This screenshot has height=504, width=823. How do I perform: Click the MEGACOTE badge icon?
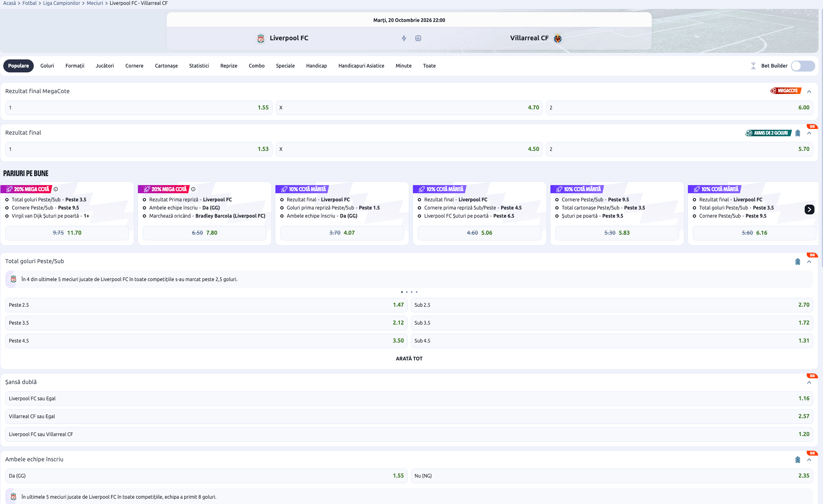[786, 91]
